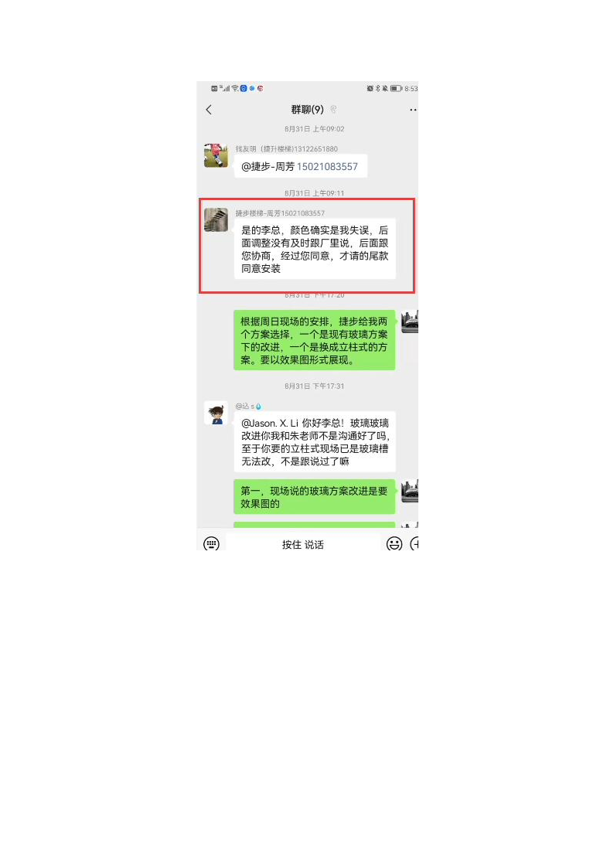Image resolution: width=614 pixels, height=868 pixels.
Task: Open 钱友明's soccer avatar profile
Action: (216, 155)
